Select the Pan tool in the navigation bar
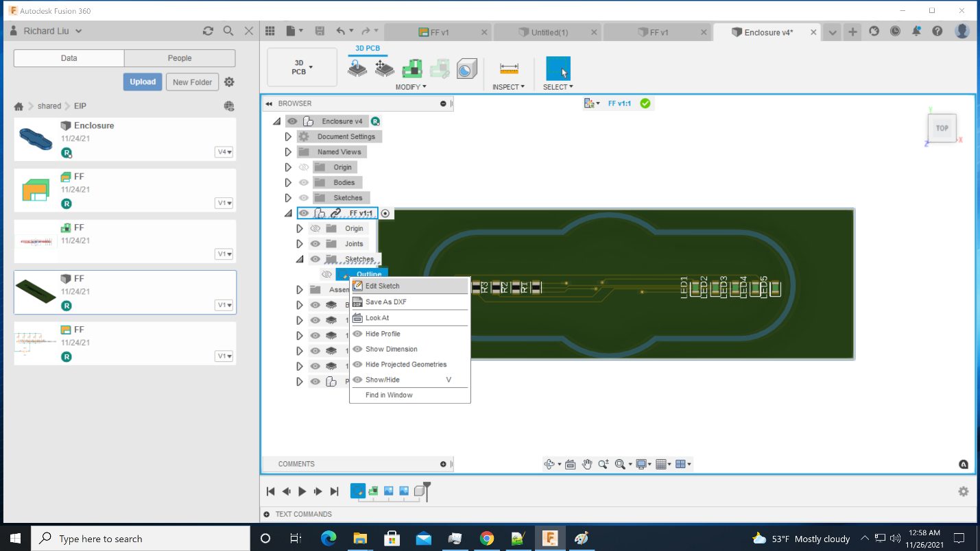Screen dimensions: 980x551 [x=587, y=464]
